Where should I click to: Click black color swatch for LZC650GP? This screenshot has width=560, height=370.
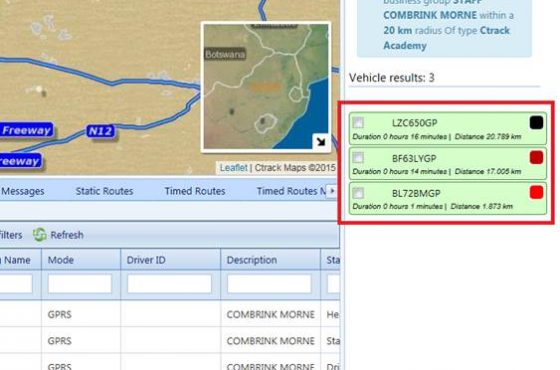coord(536,122)
